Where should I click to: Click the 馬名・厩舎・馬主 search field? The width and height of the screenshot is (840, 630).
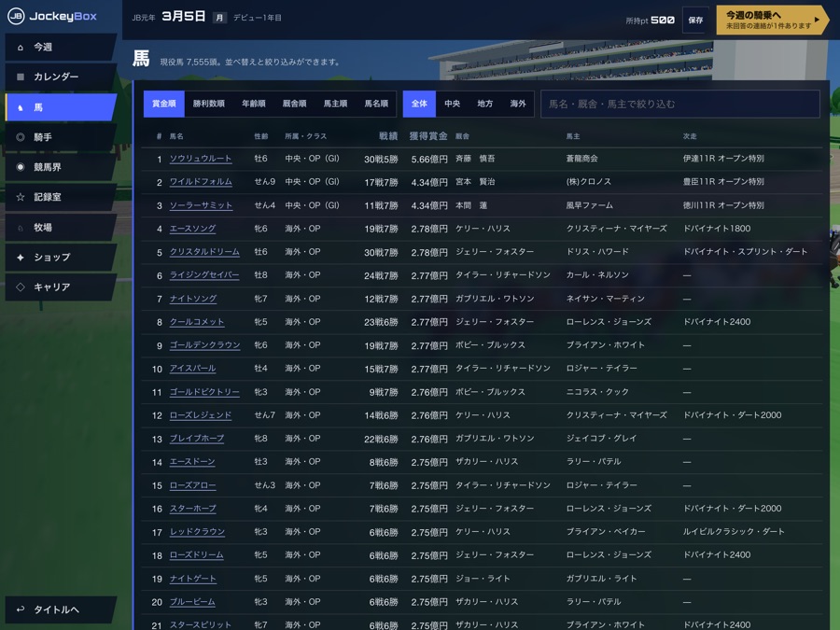click(x=679, y=104)
